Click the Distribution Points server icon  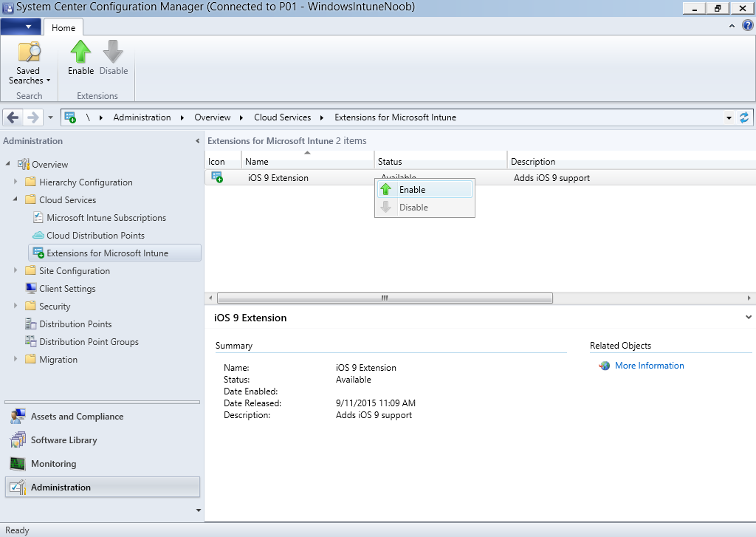pos(31,324)
